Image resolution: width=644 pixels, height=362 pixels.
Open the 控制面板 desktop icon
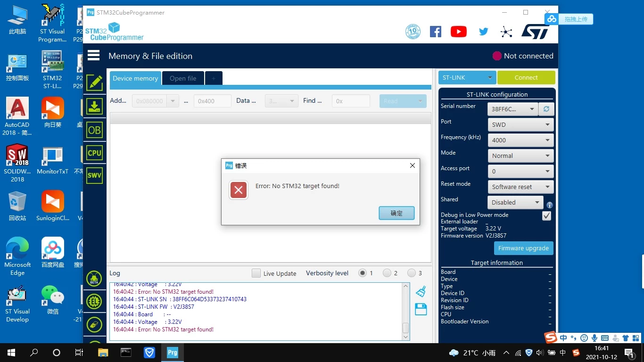(x=17, y=67)
